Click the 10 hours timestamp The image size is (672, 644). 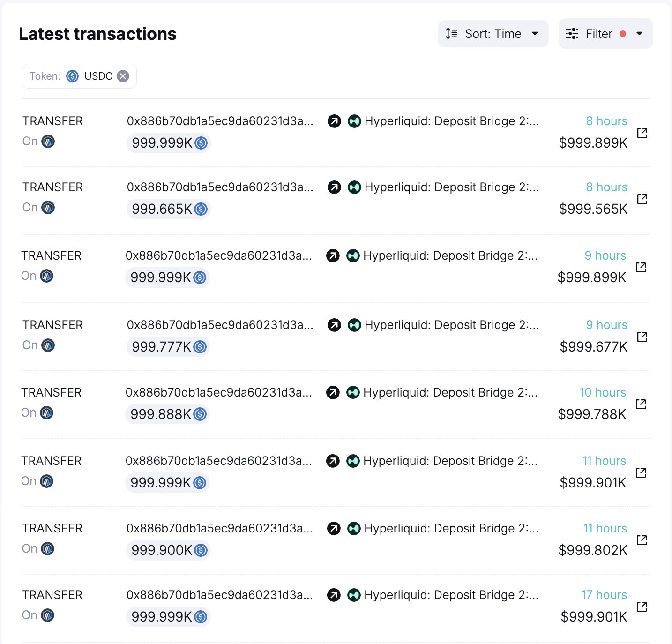[x=603, y=392]
